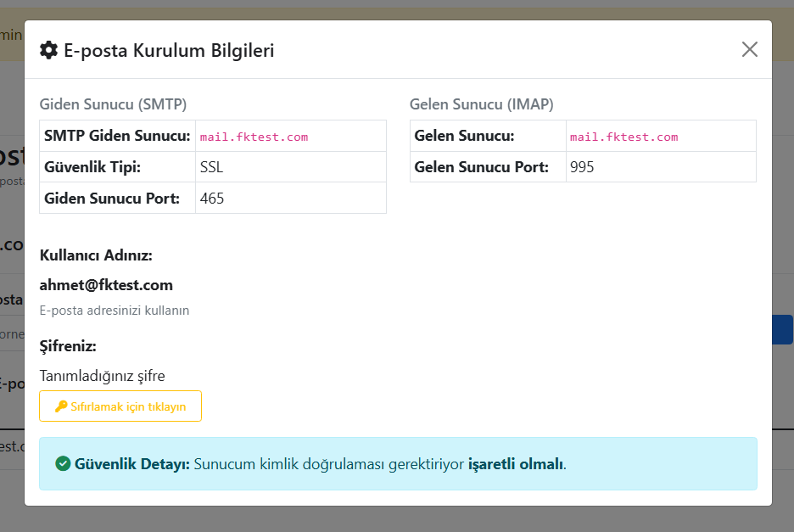Click the key icon on the reset button
Viewport: 794px width, 532px height.
click(x=61, y=406)
